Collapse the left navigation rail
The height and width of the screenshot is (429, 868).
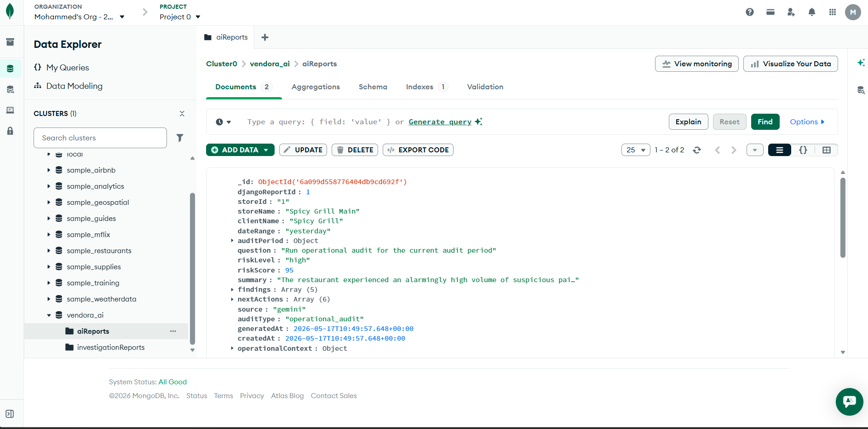[10, 414]
